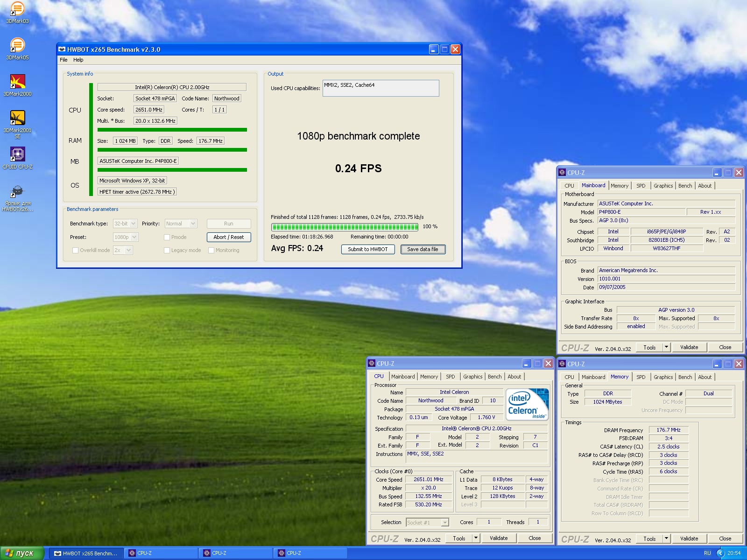747x560 pixels.
Task: Click Submit to HWBOT button
Action: click(x=367, y=249)
